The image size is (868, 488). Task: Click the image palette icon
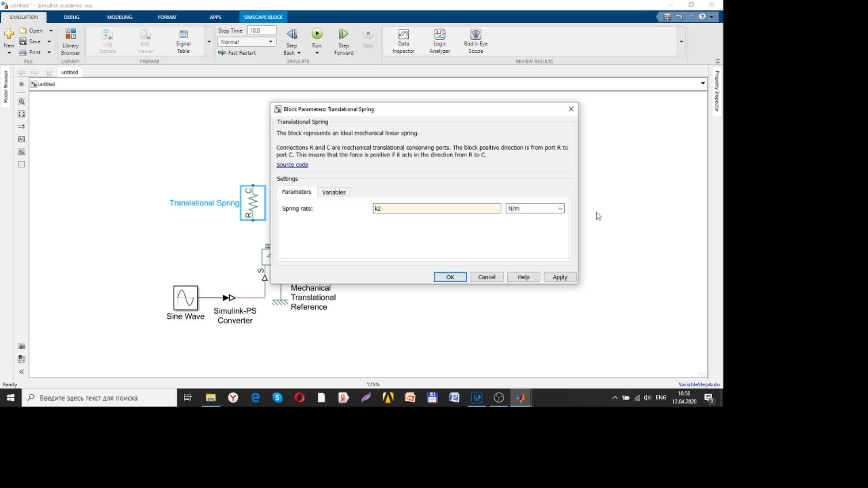click(21, 152)
